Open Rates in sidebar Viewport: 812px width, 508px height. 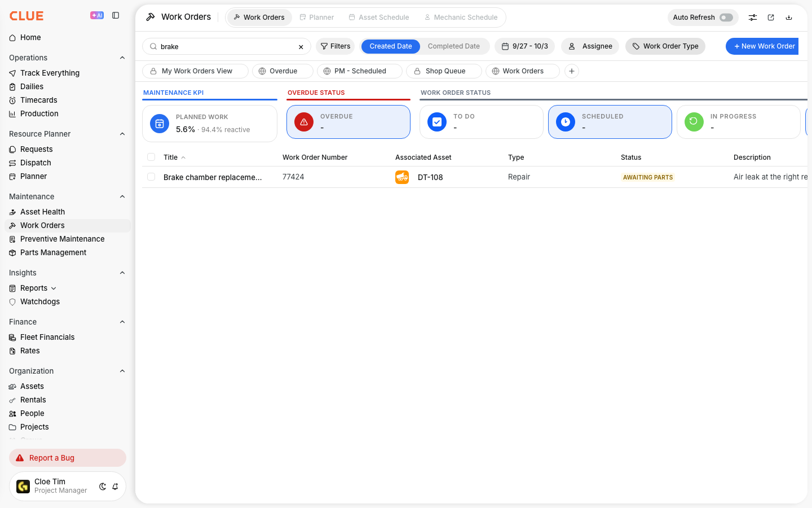click(30, 351)
